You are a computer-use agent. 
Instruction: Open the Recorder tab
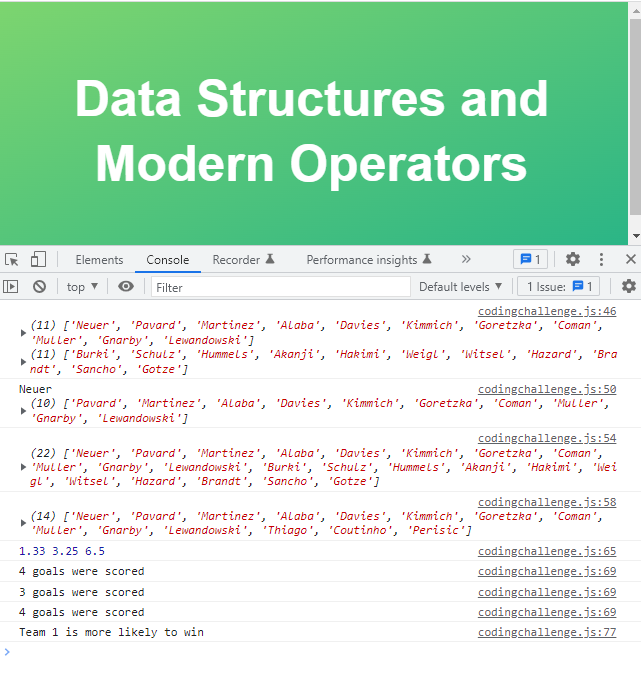tap(243, 260)
